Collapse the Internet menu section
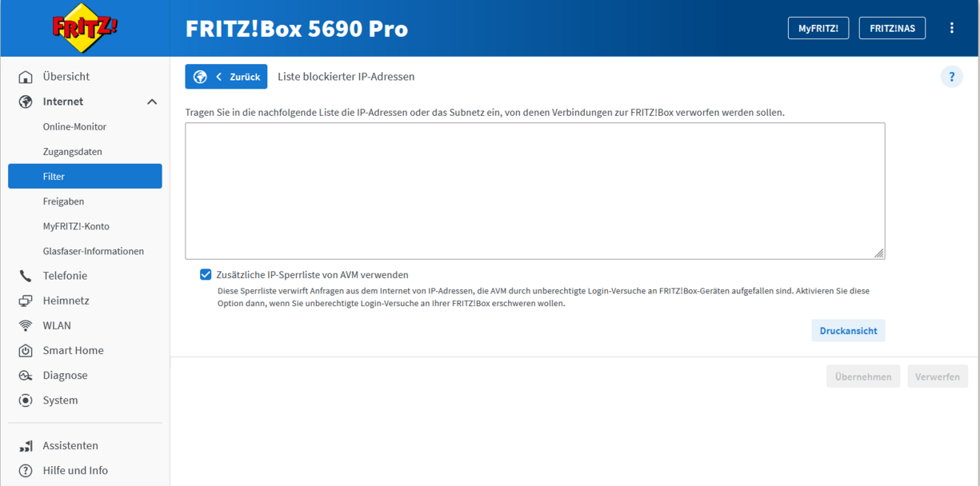The width and height of the screenshot is (980, 486). click(152, 102)
